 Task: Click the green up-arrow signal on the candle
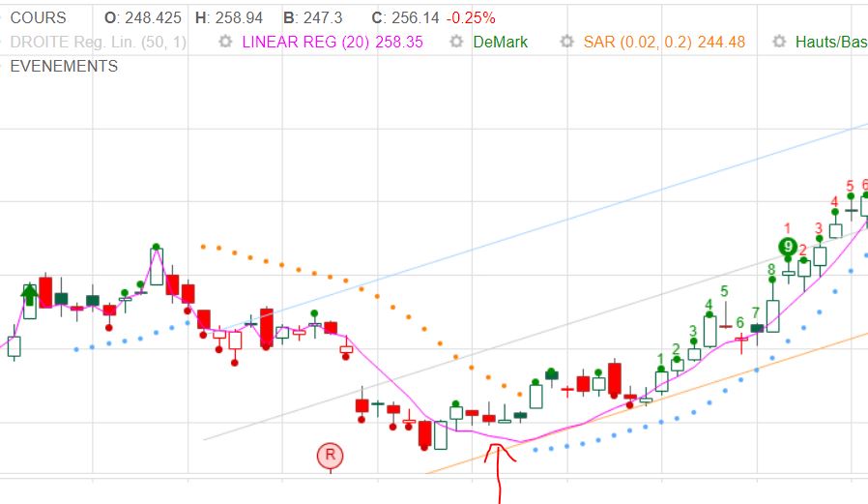tap(29, 293)
